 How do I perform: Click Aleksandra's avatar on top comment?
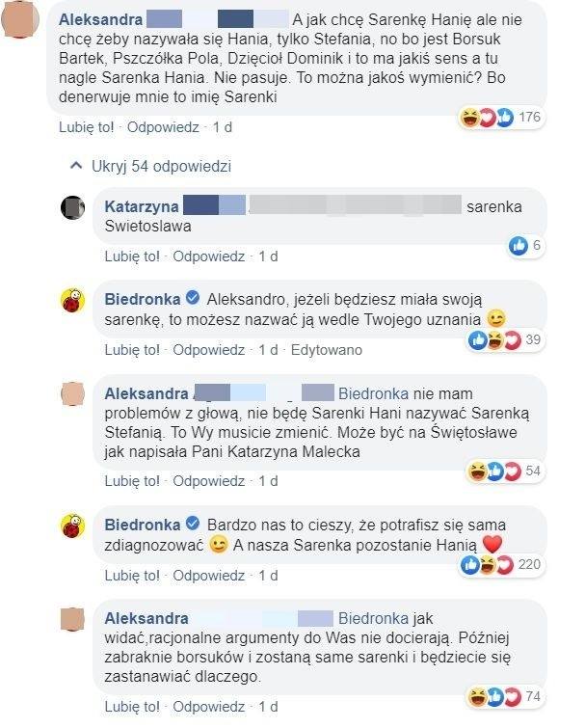21,26
